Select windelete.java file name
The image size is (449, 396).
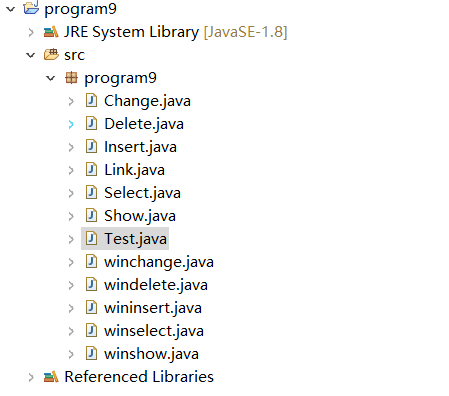pyautogui.click(x=156, y=285)
